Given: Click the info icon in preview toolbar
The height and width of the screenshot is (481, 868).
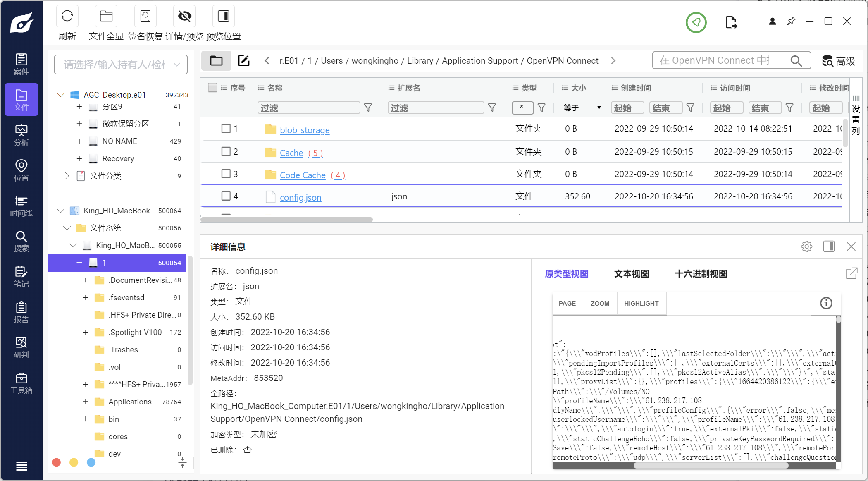Looking at the screenshot, I should click(826, 303).
